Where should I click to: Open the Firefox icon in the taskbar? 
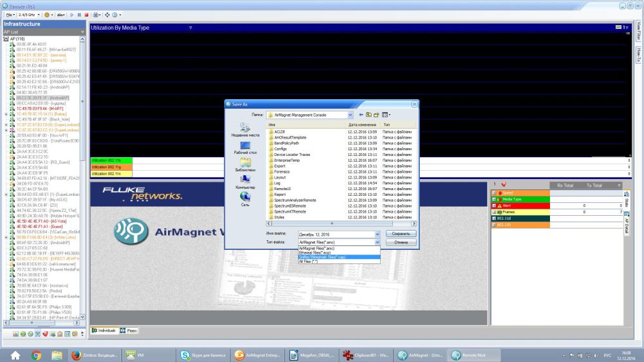click(x=76, y=355)
